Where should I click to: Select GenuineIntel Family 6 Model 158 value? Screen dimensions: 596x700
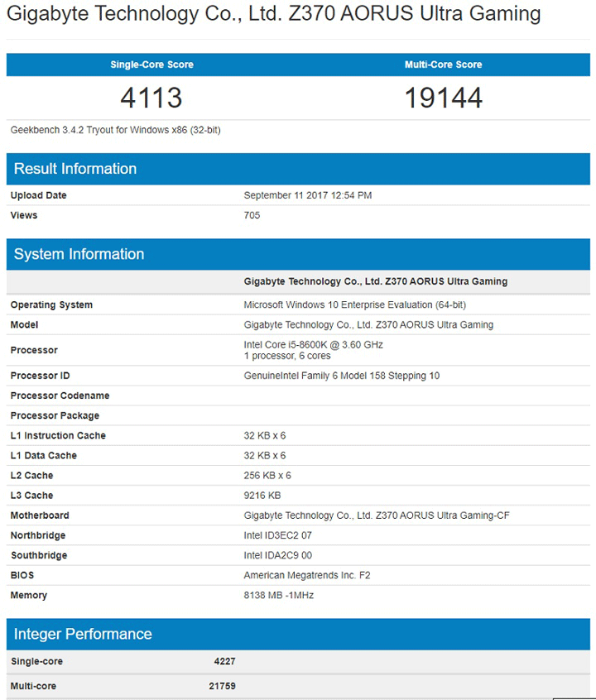pos(342,376)
